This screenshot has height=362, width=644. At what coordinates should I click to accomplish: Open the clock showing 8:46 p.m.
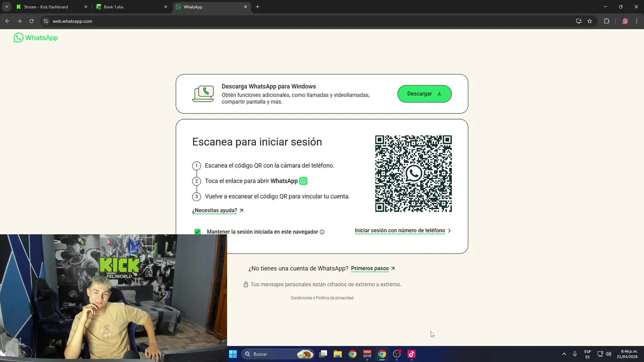tap(628, 354)
